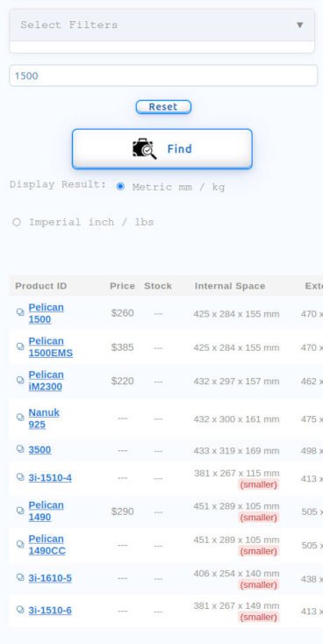
Task: Select Metric mm / kg radio button
Action: (120, 187)
